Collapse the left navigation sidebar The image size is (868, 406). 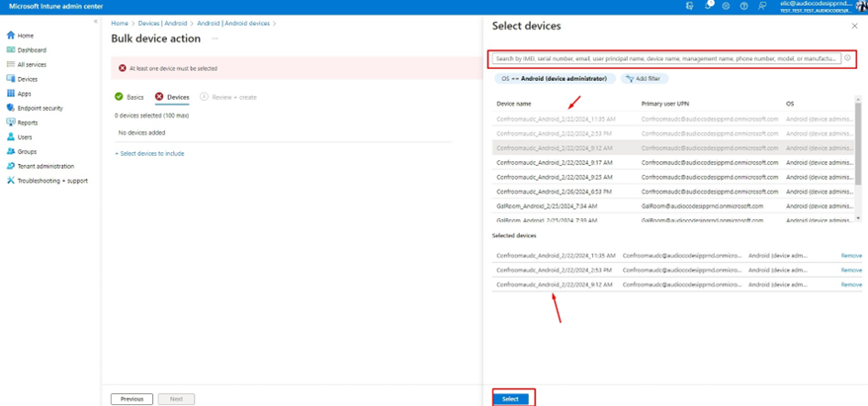96,22
